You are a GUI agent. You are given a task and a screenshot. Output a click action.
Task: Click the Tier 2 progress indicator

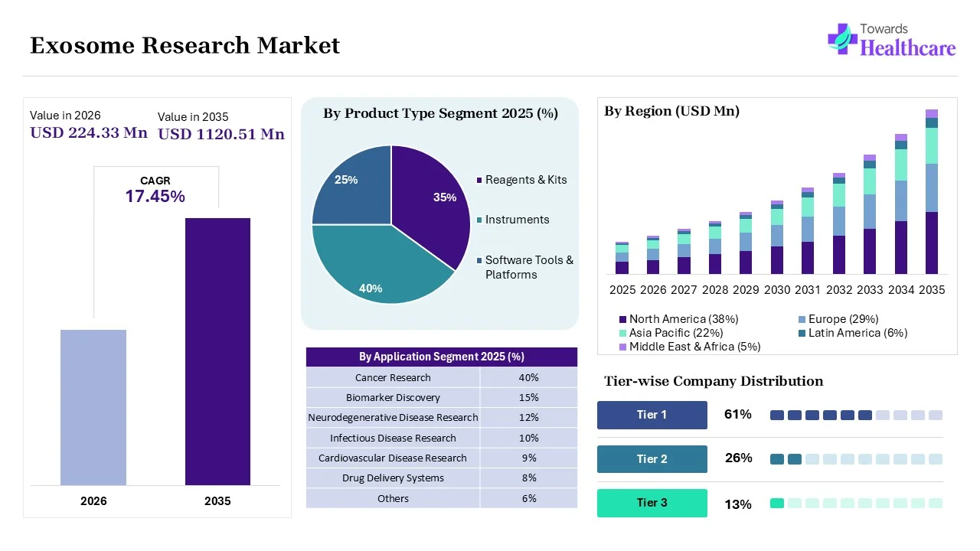point(856,459)
